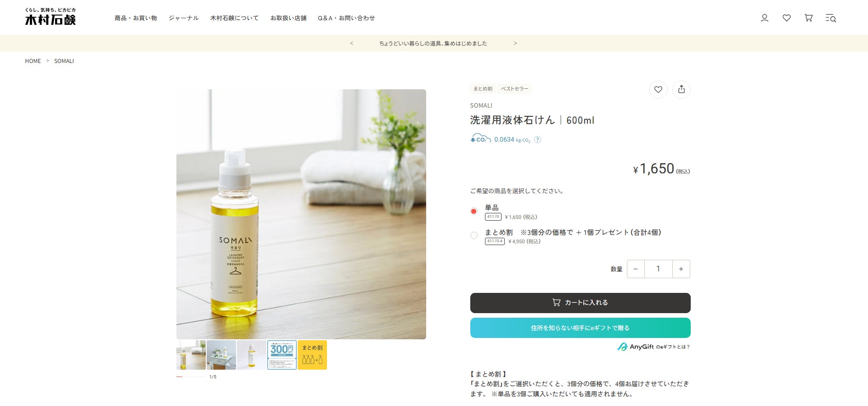868x406 pixels.
Task: Decrease quantity with minus button
Action: tap(636, 269)
